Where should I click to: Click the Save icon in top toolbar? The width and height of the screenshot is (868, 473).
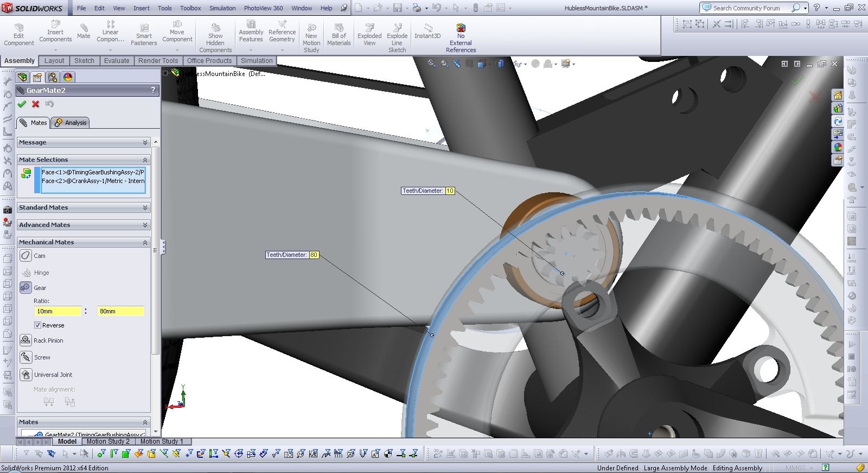click(x=398, y=8)
